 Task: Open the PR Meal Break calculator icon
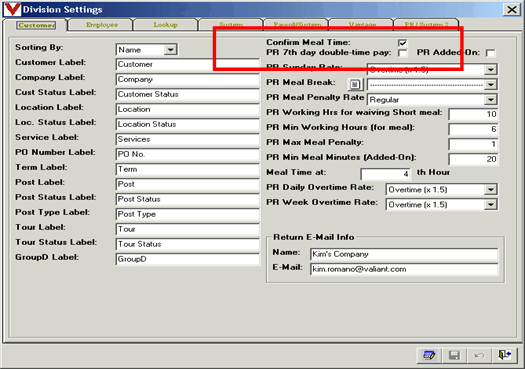(355, 84)
